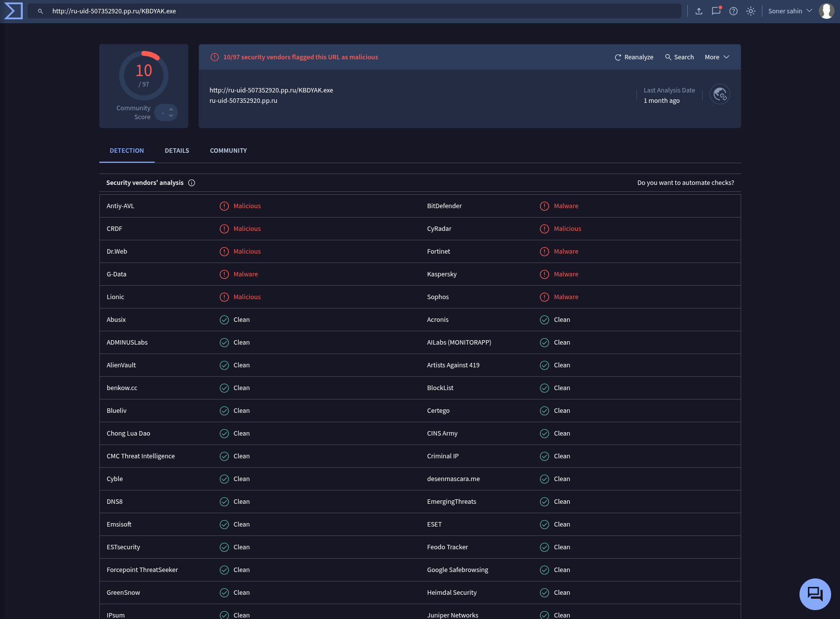The image size is (840, 619).
Task: Click the URL search input field
Action: point(354,11)
